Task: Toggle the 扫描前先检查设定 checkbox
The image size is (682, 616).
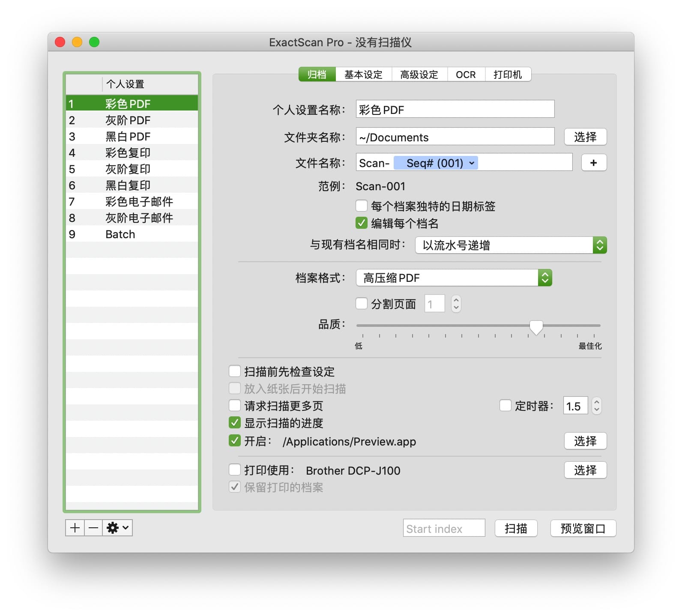Action: click(x=235, y=371)
